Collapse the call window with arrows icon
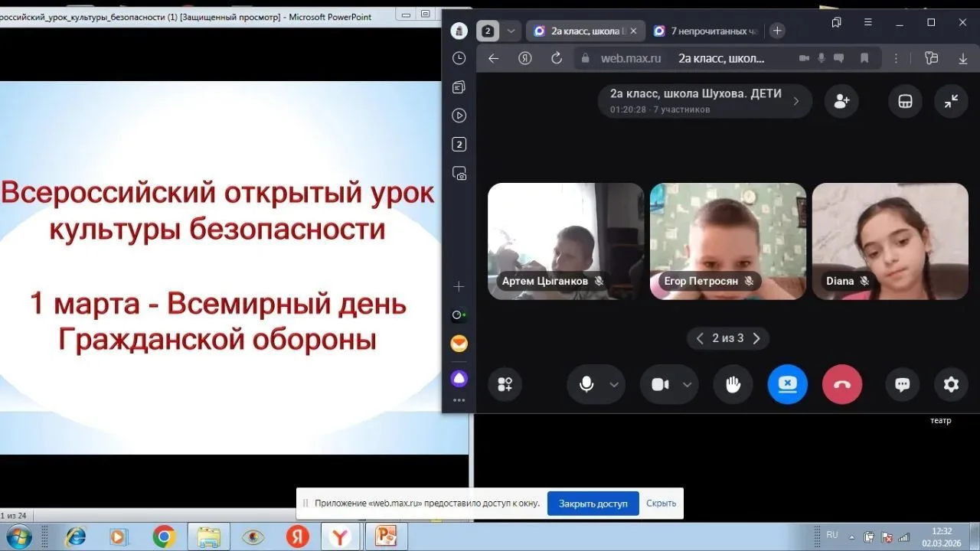The width and height of the screenshot is (980, 551). point(951,101)
